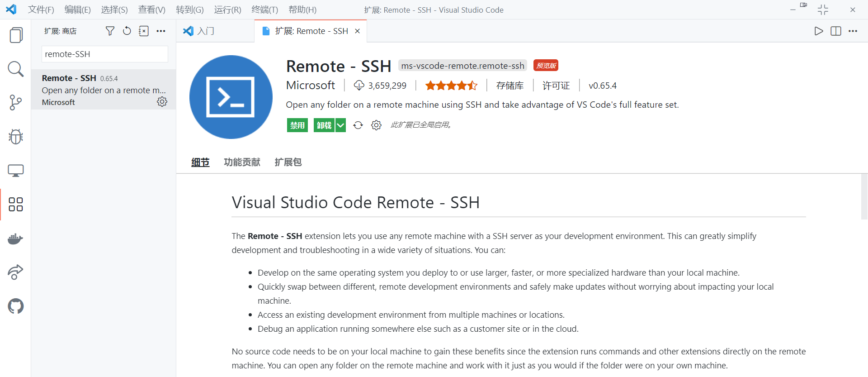
Task: Click the star rating of the extension
Action: (451, 86)
